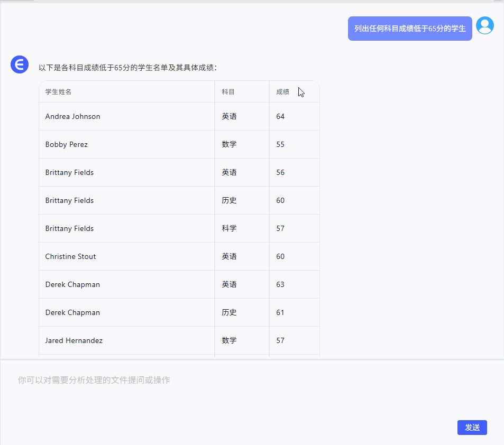
Task: Click the Christine Stout name cell
Action: pos(70,256)
